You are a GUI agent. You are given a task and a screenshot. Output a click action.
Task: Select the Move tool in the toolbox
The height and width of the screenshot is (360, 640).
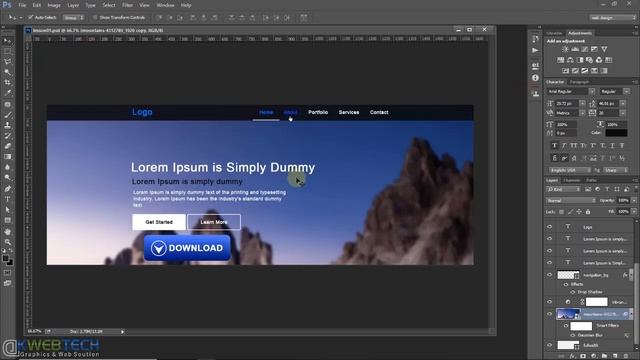(7, 41)
